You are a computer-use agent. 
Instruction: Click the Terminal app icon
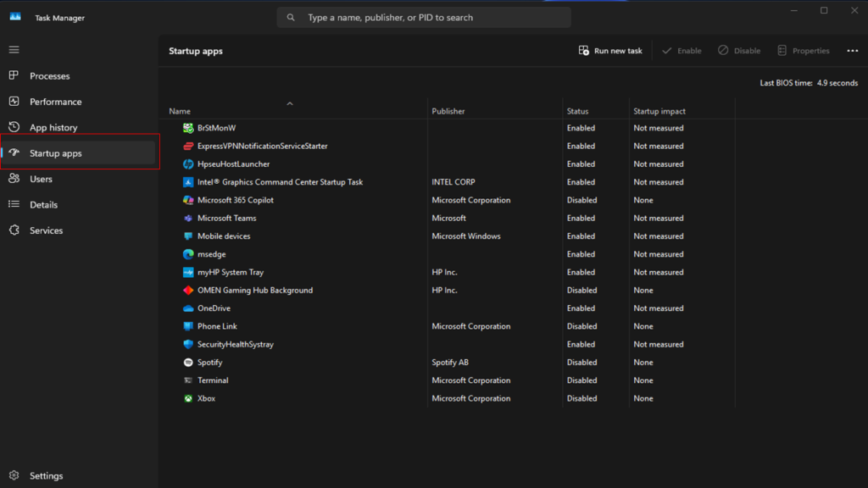coord(188,380)
